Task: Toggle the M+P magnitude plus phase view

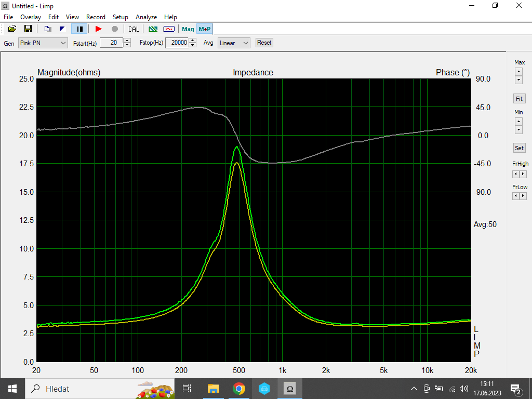Action: coord(205,29)
